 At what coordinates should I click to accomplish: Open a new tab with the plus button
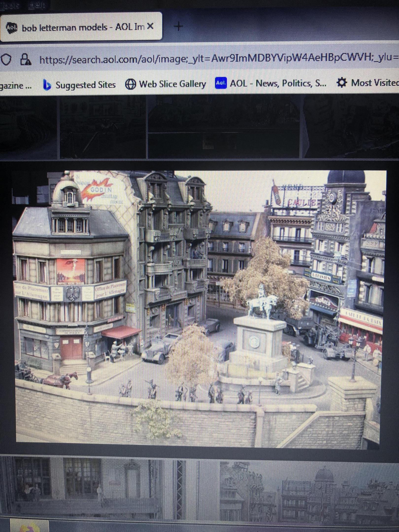click(179, 26)
